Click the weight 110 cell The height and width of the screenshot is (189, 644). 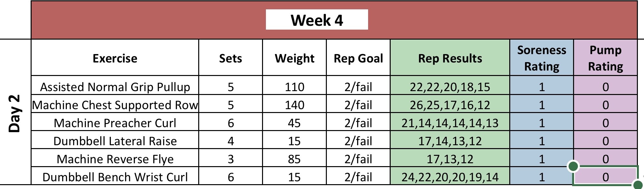(x=294, y=87)
